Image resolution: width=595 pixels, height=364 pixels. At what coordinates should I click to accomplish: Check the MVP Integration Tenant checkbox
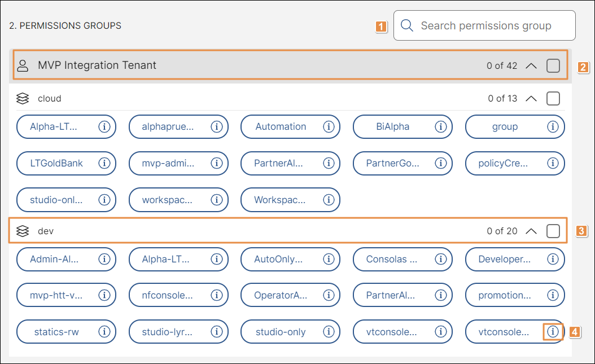point(553,65)
